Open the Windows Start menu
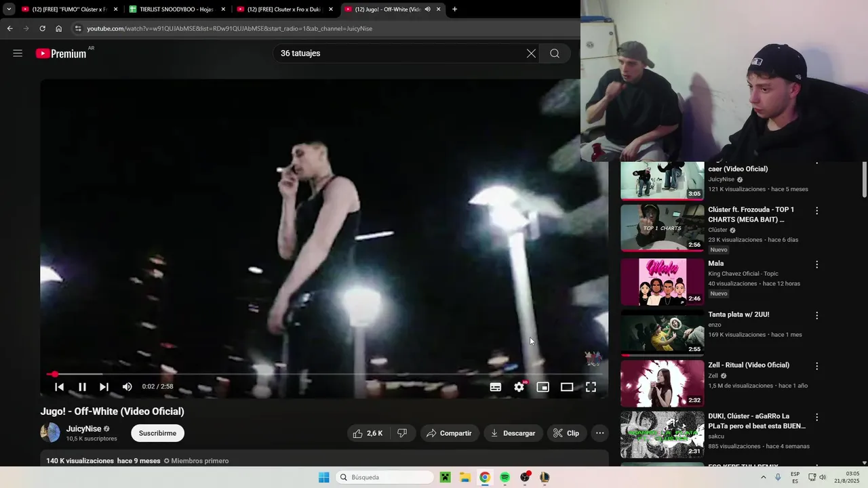The image size is (868, 488). coord(324,477)
